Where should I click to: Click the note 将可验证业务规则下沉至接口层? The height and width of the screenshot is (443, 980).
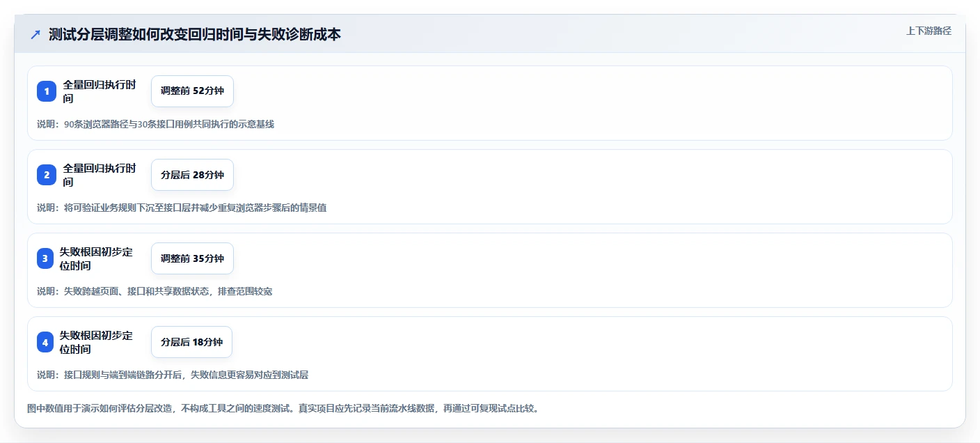(182, 208)
